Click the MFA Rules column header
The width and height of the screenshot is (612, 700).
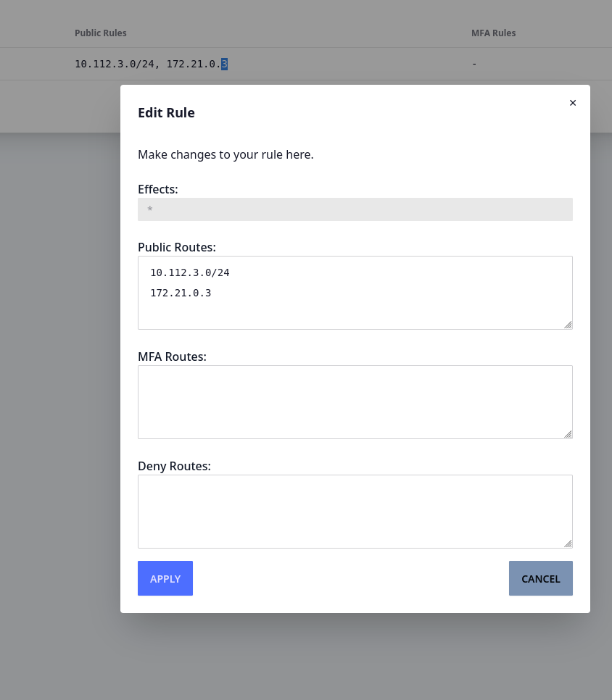(x=493, y=33)
